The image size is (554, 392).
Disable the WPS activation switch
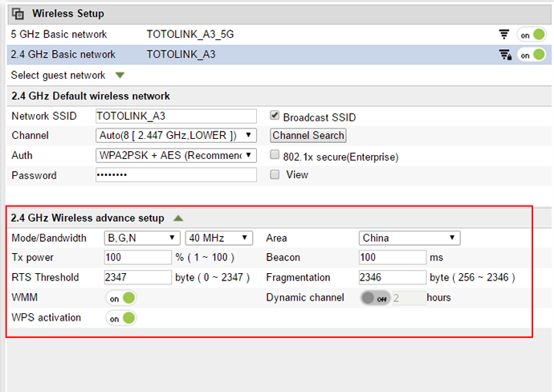click(x=120, y=318)
